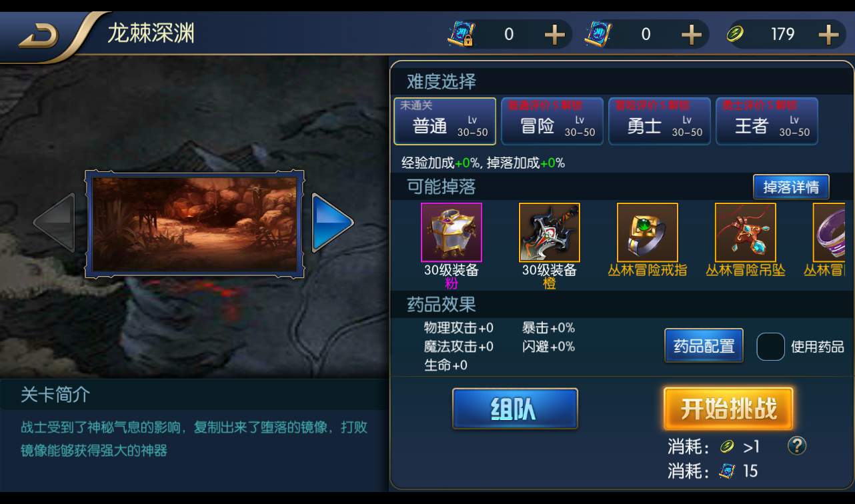Start the challenge with 开始挑战

pos(728,409)
